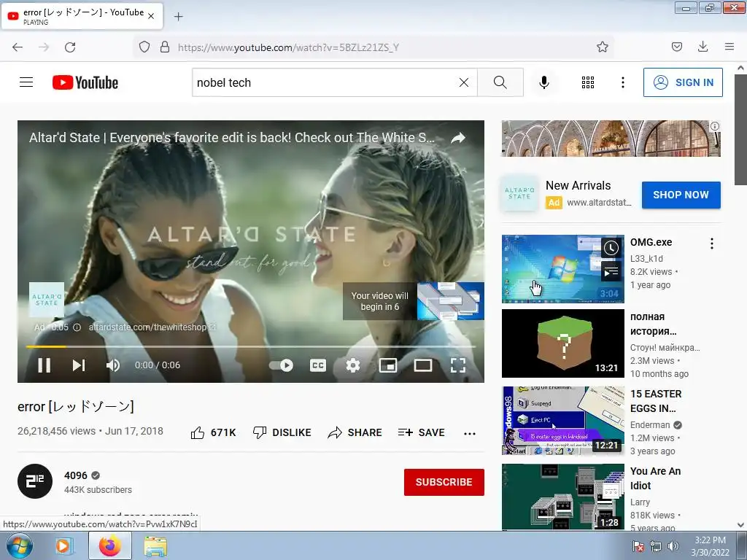Click the video progress bar
The image size is (747, 560).
[251, 346]
